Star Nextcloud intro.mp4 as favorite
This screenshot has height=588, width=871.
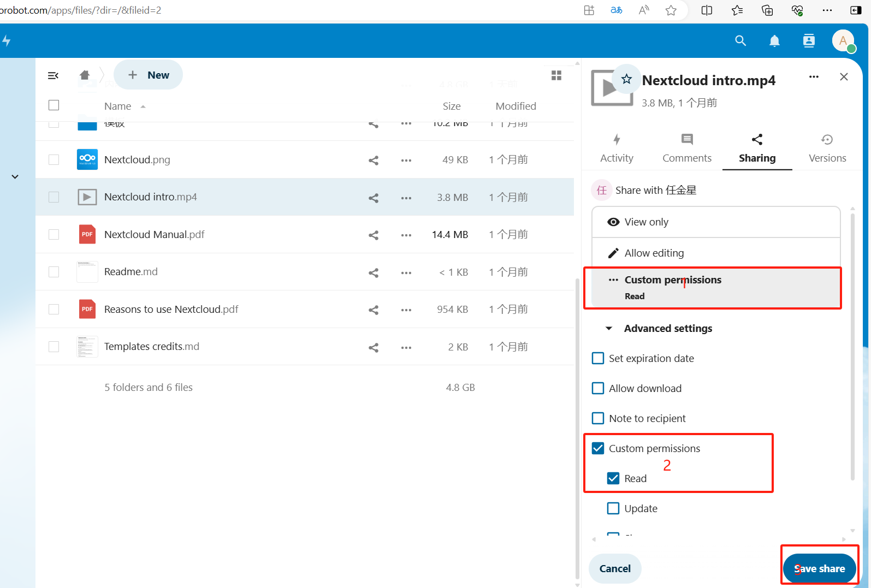(x=626, y=79)
